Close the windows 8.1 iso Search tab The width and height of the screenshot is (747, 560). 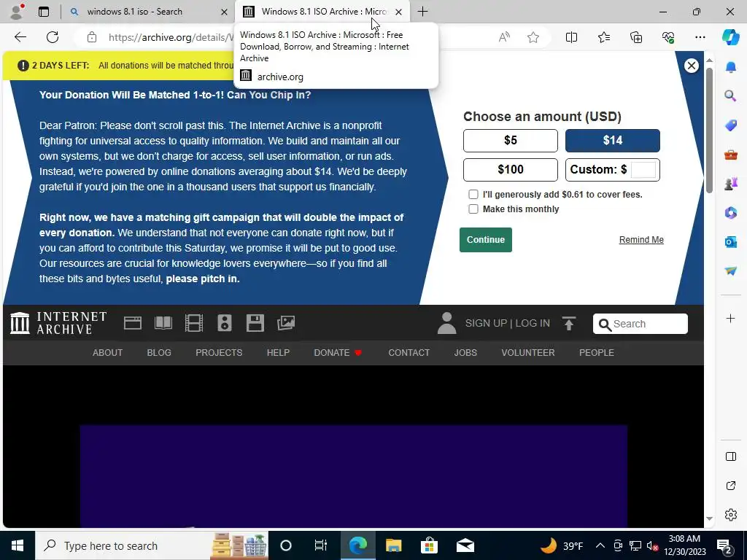tap(224, 12)
